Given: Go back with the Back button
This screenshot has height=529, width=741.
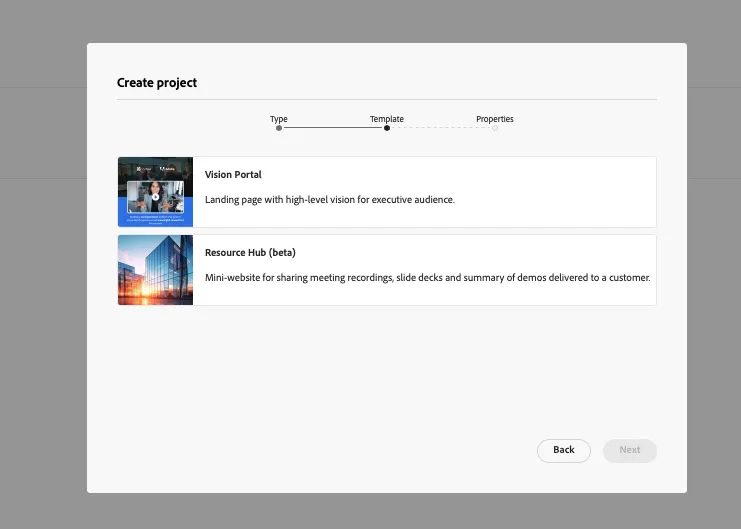Looking at the screenshot, I should pyautogui.click(x=564, y=451).
